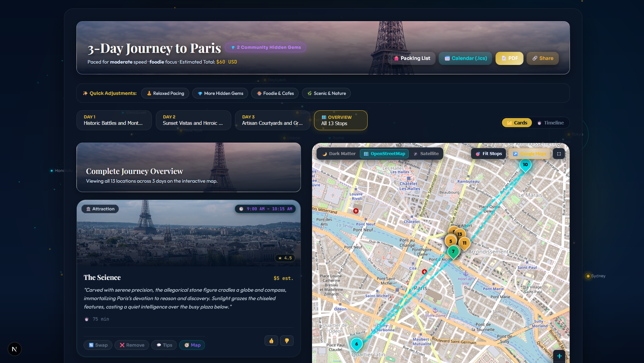Show Tips for The Science
Viewport: 644px width, 363px height.
tap(164, 345)
